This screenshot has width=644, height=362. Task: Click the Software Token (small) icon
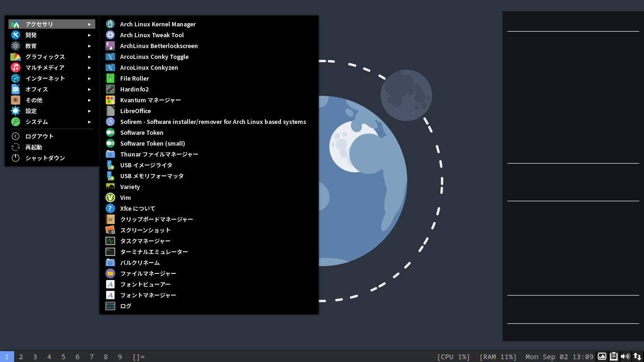pos(110,143)
